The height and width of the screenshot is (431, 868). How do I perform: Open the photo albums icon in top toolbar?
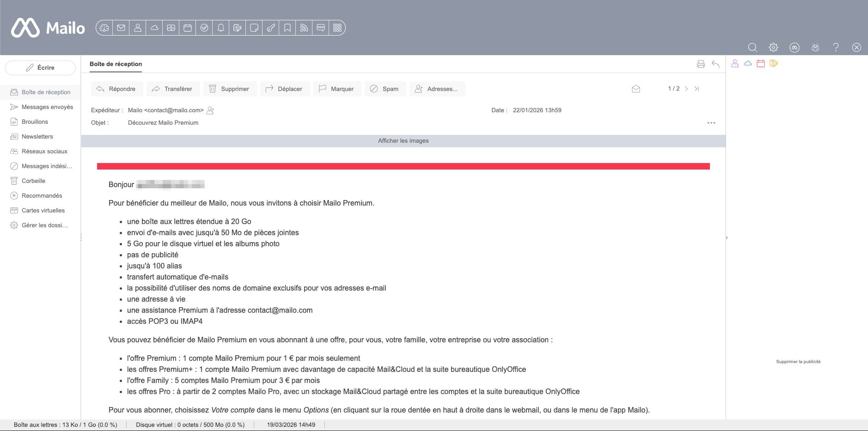[171, 28]
